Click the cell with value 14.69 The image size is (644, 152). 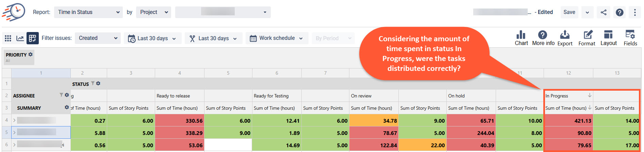click(x=277, y=145)
